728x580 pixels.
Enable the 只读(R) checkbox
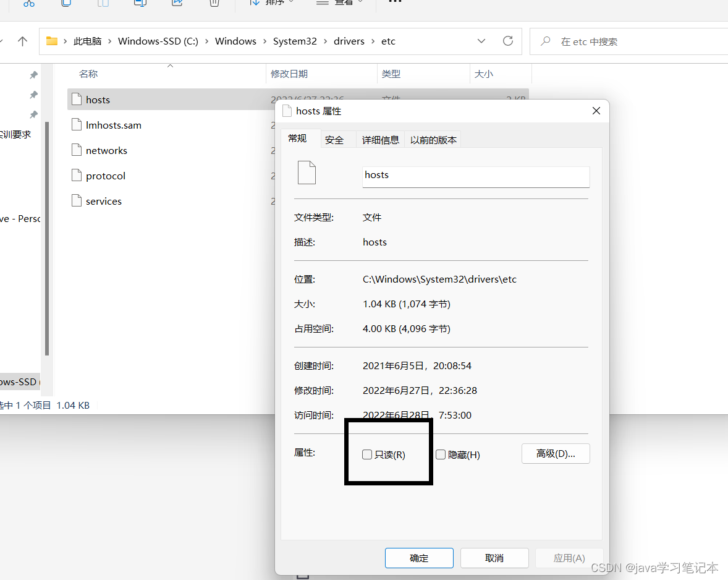(x=367, y=454)
